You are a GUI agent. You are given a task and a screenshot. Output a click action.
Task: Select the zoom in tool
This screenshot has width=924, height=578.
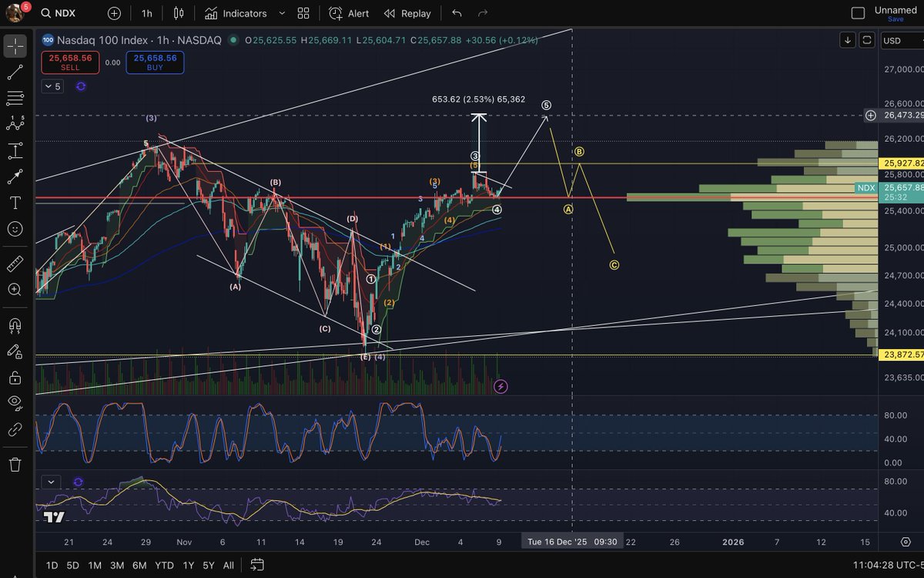15,290
